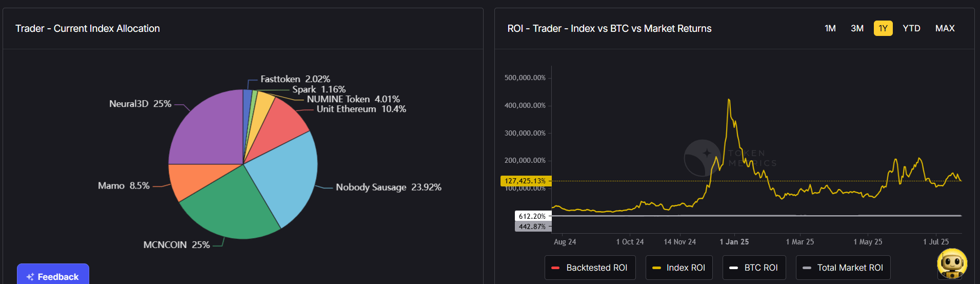Screen dimensions: 980x284
Task: Switch to the 3M time range
Action: point(857,28)
